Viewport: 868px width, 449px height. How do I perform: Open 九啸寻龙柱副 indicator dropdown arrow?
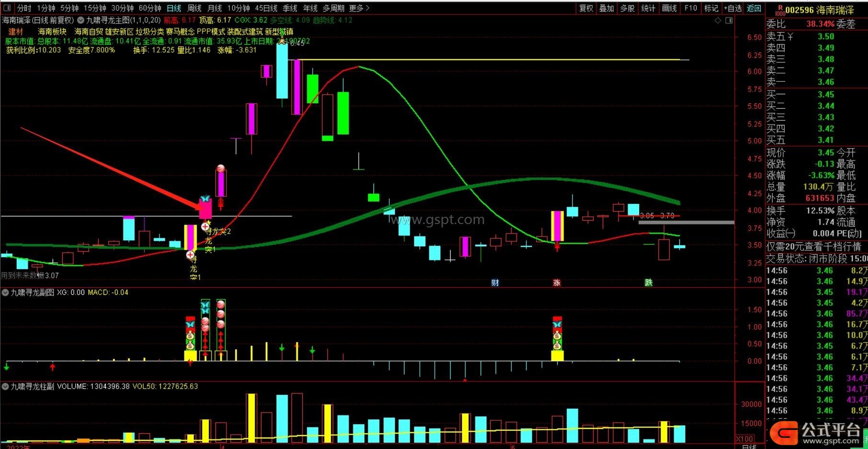5,386
